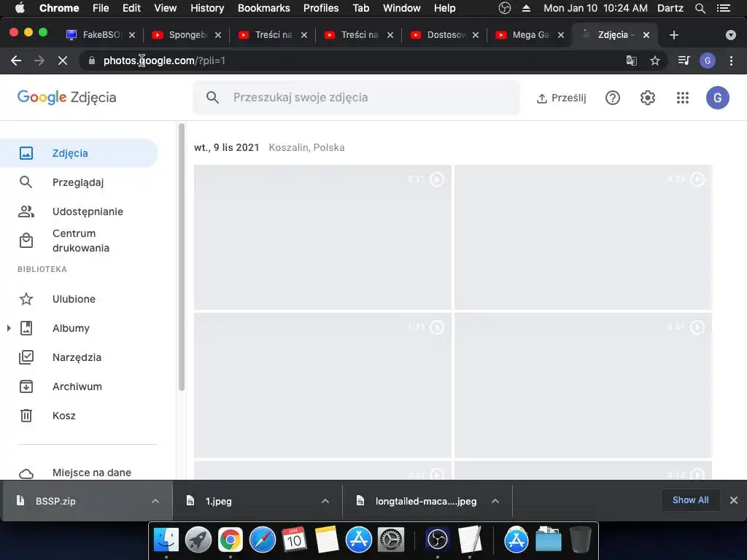This screenshot has height=560, width=747.
Task: Expand options for 1.jpeg download
Action: click(325, 501)
